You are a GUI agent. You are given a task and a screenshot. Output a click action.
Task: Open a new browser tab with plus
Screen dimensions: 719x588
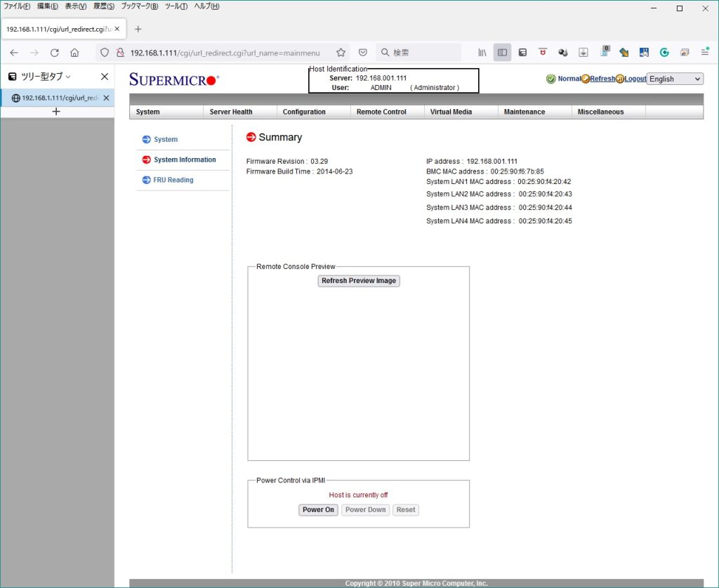point(138,29)
